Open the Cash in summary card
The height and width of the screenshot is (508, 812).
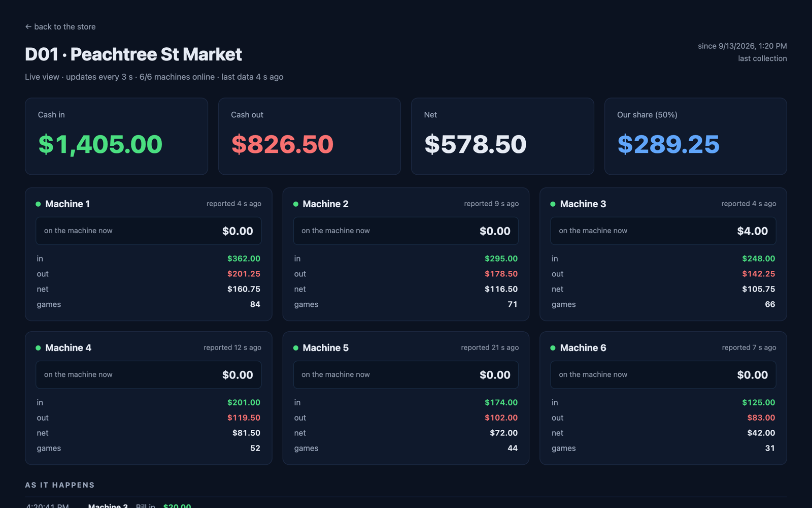pos(116,136)
